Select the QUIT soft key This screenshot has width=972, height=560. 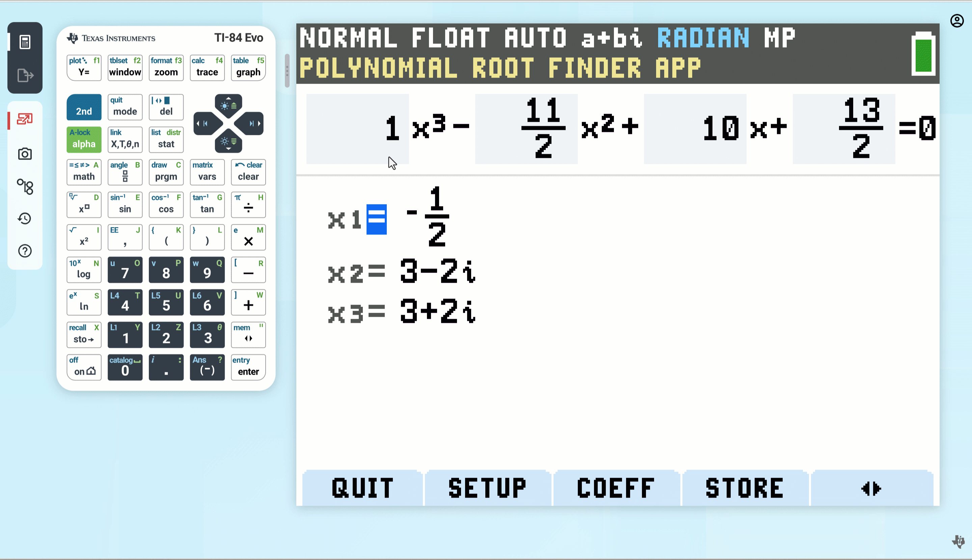(x=362, y=488)
